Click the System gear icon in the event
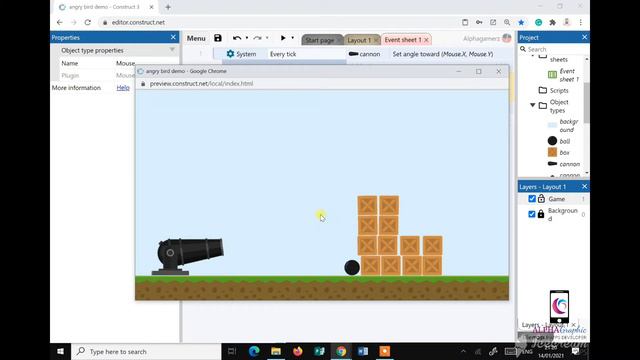Viewport: 640px width, 360px height. pos(230,54)
